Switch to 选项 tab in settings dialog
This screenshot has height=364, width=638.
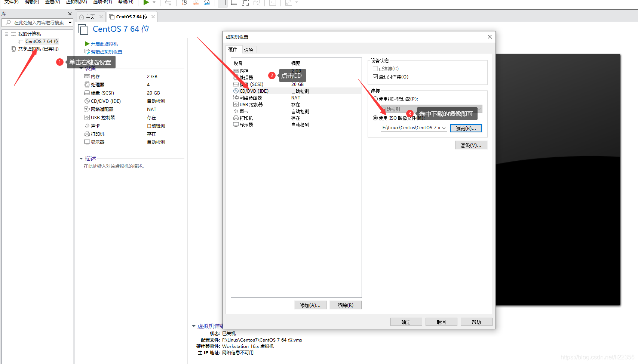tap(249, 50)
